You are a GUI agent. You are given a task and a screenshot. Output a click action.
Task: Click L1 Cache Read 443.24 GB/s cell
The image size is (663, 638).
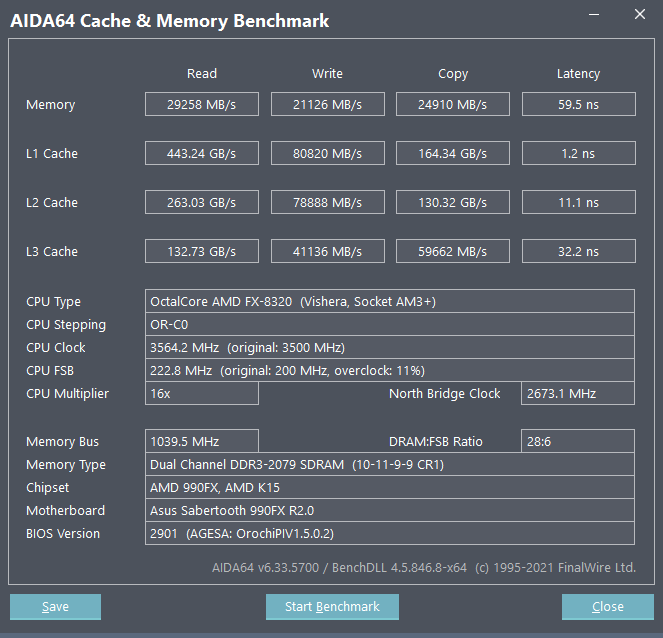tap(202, 153)
